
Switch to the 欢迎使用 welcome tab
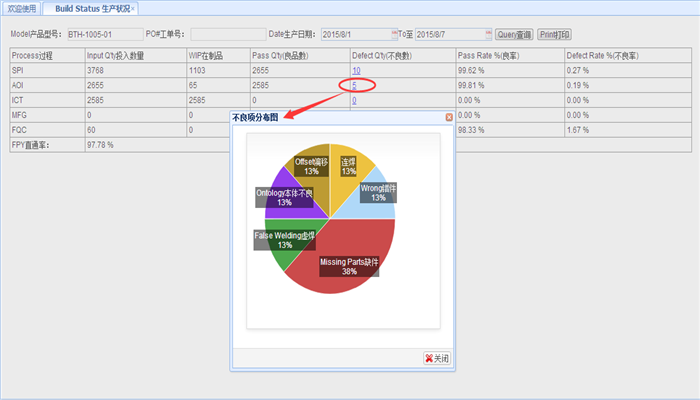point(21,8)
